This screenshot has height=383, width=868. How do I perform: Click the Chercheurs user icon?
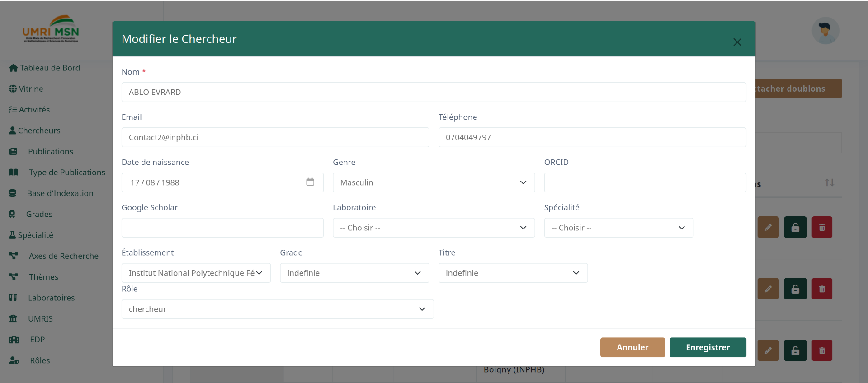13,131
